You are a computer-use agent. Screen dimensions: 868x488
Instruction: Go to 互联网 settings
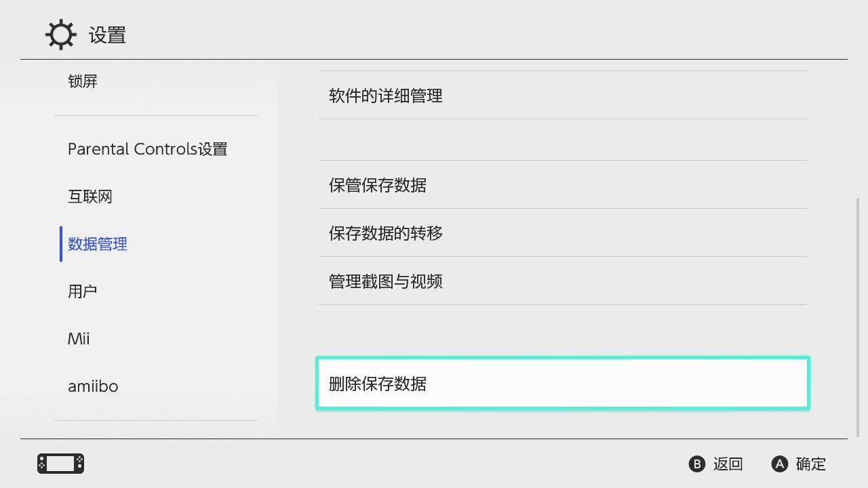(90, 197)
